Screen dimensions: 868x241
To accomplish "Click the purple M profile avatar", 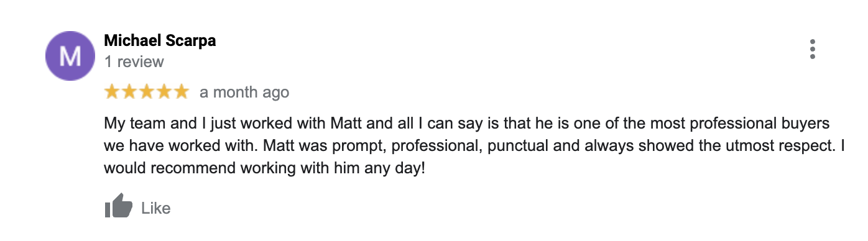I will click(70, 57).
